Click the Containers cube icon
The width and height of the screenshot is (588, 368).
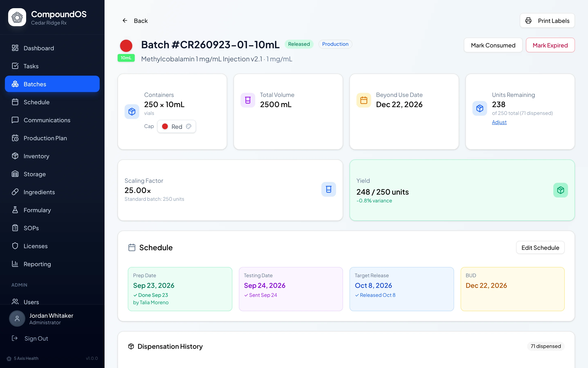coord(132,112)
